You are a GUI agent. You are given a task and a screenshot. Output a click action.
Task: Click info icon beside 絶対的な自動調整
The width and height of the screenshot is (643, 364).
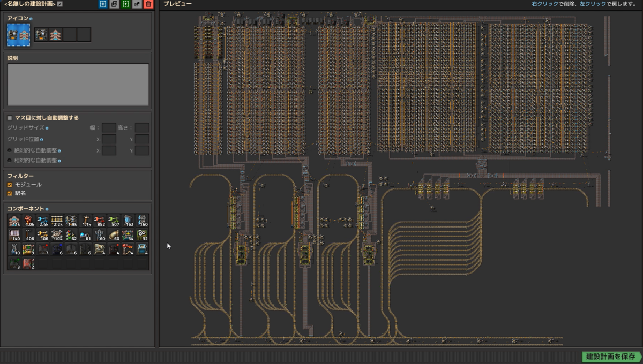point(59,150)
